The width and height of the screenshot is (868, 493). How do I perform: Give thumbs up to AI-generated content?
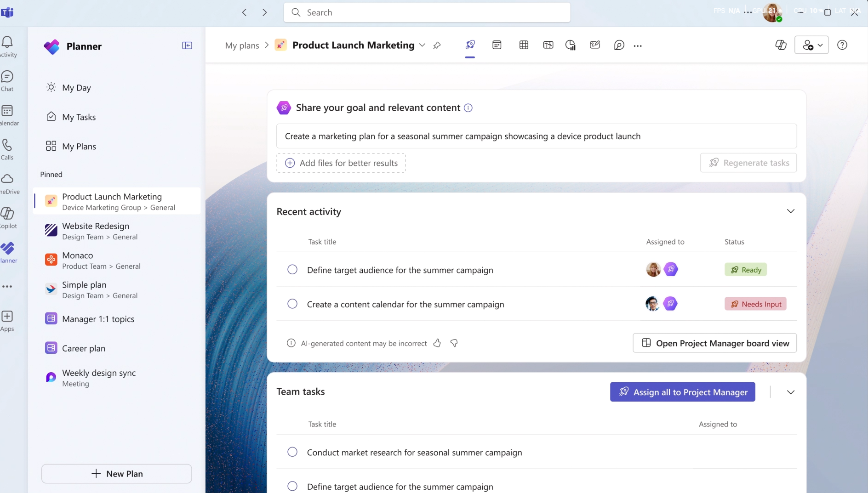437,343
